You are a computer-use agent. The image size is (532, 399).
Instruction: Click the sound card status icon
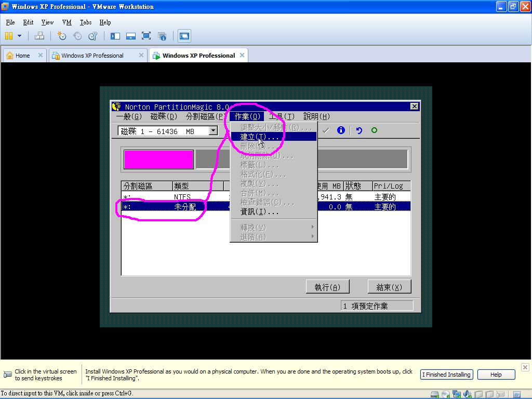click(x=468, y=394)
